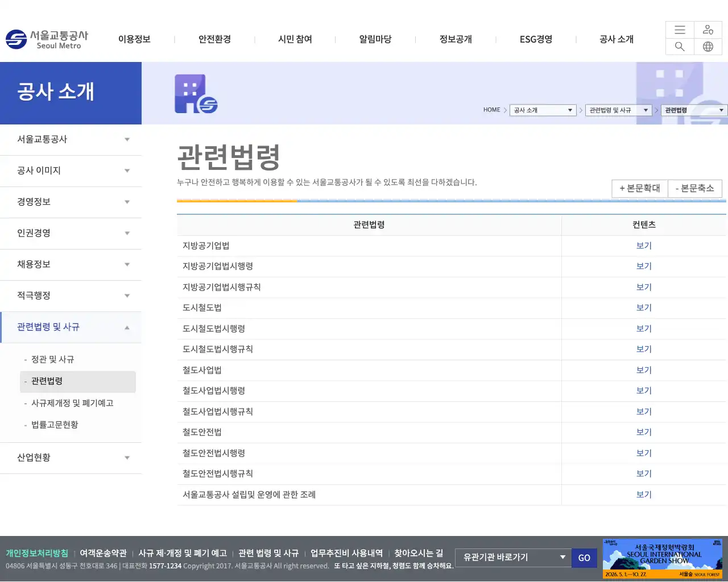Screen dimensions: 728x582
Task: Click 보기 for 철도사업법
Action: (x=644, y=371)
